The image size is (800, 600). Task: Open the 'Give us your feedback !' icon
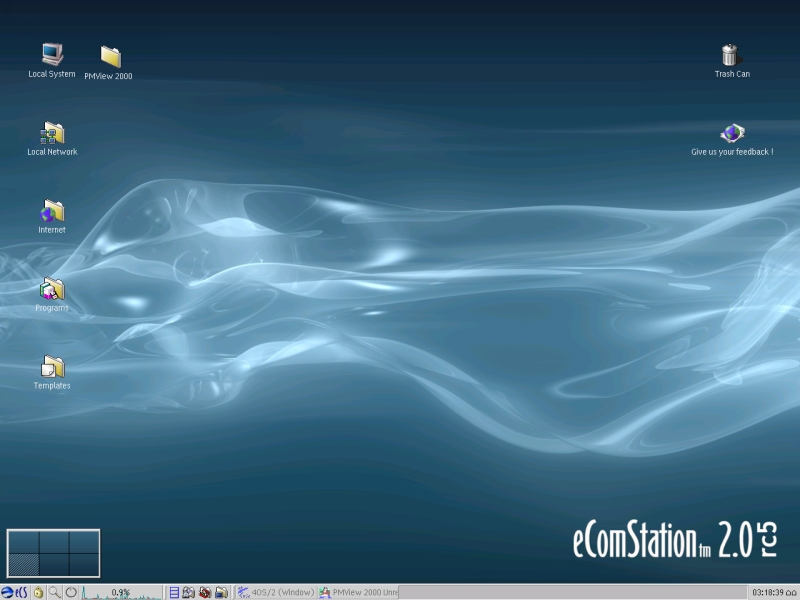click(x=732, y=133)
